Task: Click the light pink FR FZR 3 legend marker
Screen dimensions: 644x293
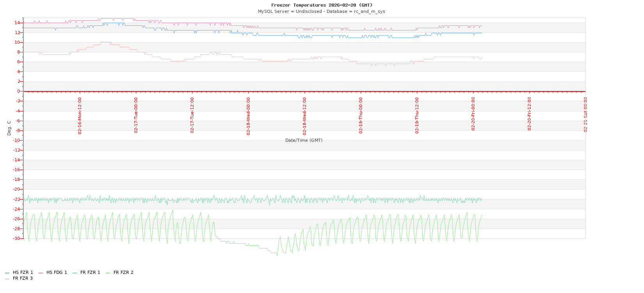Action: click(x=7, y=279)
